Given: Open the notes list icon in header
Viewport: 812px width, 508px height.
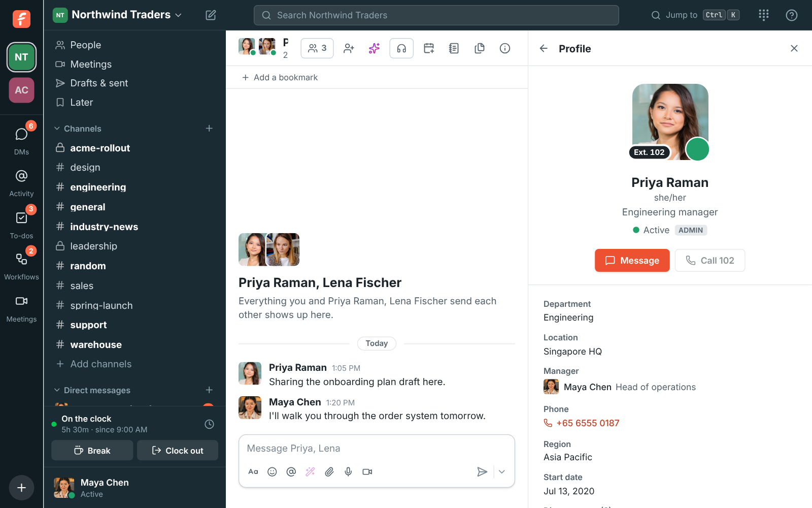Looking at the screenshot, I should [454, 48].
